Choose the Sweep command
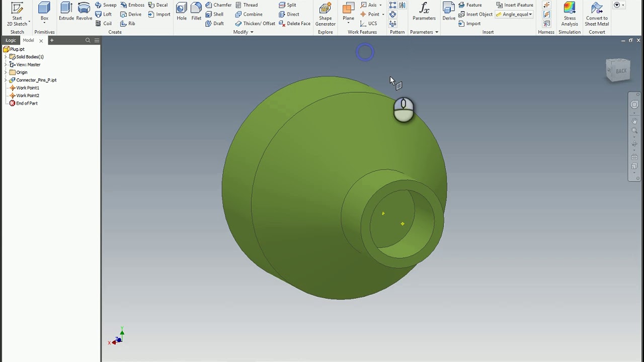Image resolution: width=644 pixels, height=362 pixels. tap(106, 5)
